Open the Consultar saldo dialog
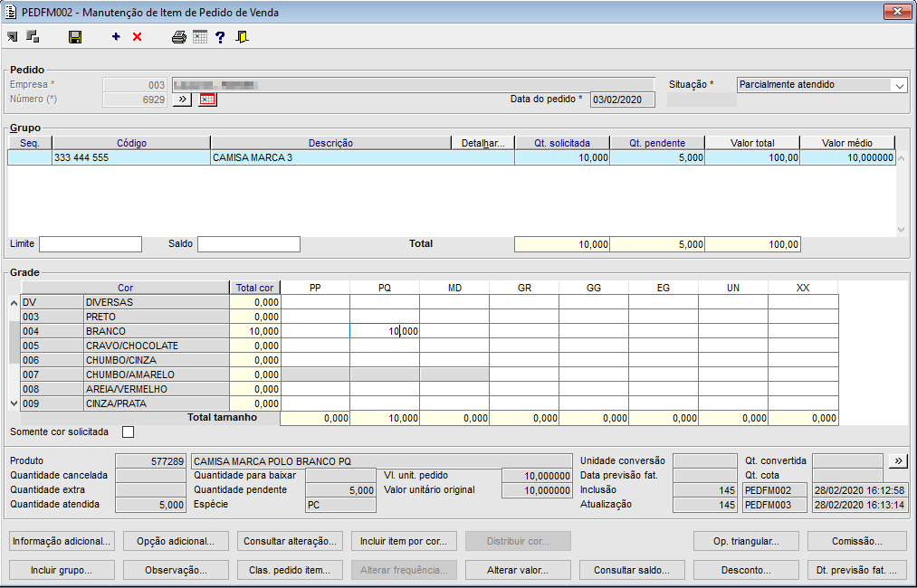The height and width of the screenshot is (588, 917). pos(632,570)
